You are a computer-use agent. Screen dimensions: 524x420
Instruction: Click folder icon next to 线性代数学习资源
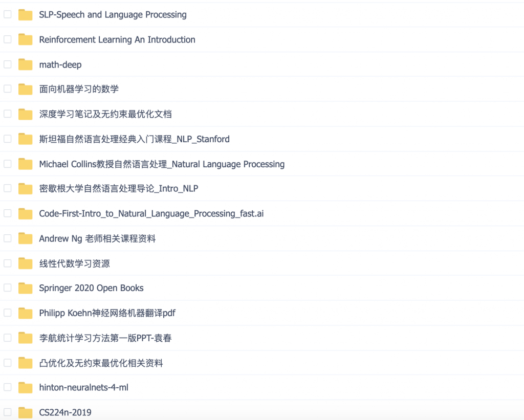point(25,263)
